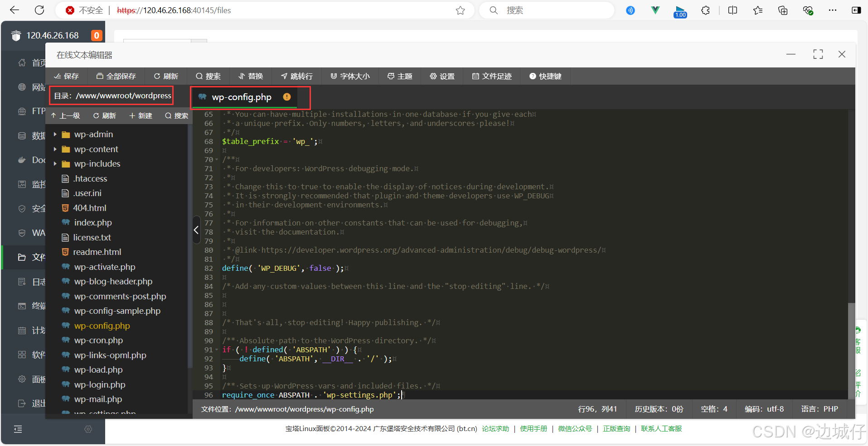Search files in the directory panel
This screenshot has width=868, height=446.
click(177, 116)
